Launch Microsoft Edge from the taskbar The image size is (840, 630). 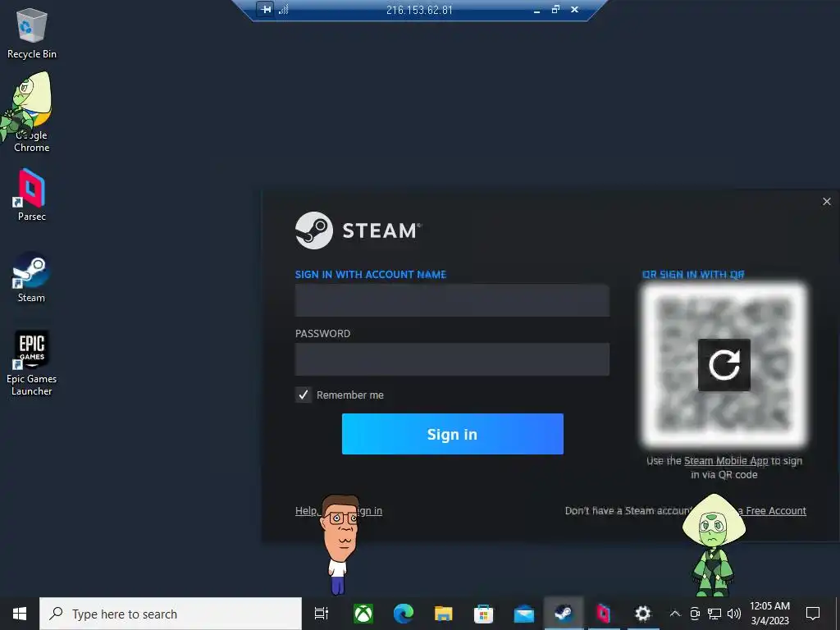[x=404, y=614]
